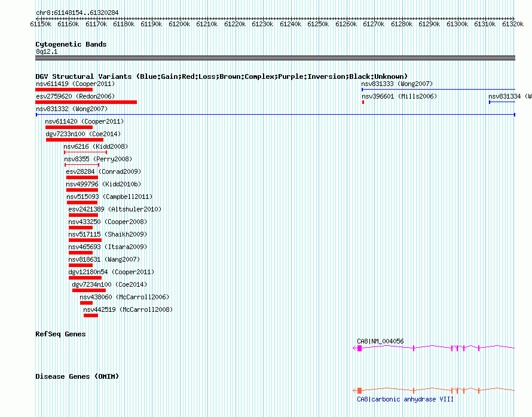
Task: Click the 61320k ruler tick label
Action: (x=513, y=24)
